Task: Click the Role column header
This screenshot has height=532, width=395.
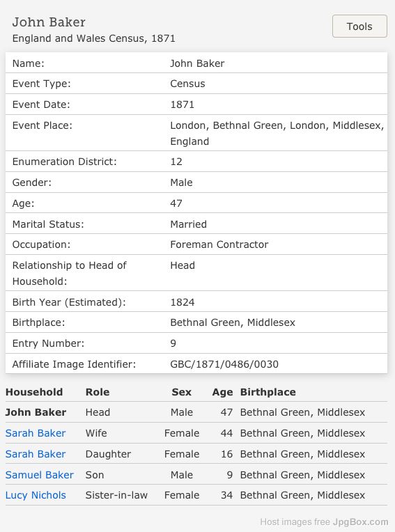Action: click(x=98, y=392)
